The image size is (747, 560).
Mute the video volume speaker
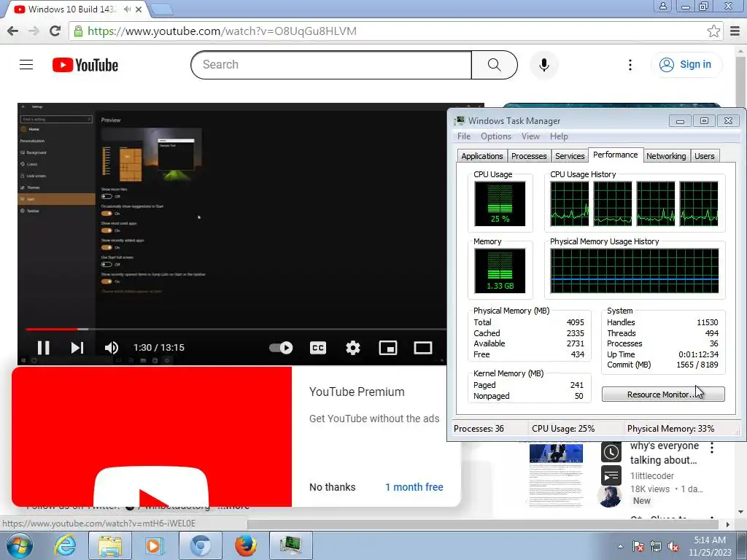click(x=112, y=348)
